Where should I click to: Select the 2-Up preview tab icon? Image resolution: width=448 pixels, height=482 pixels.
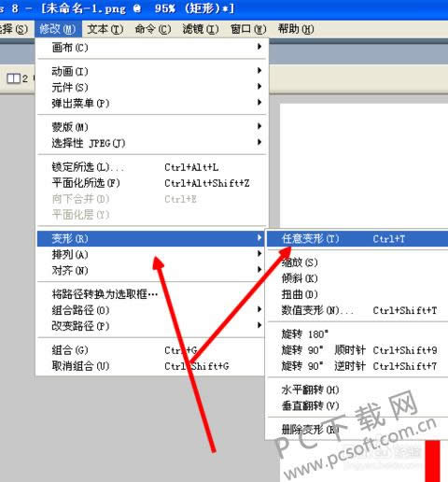[13, 78]
